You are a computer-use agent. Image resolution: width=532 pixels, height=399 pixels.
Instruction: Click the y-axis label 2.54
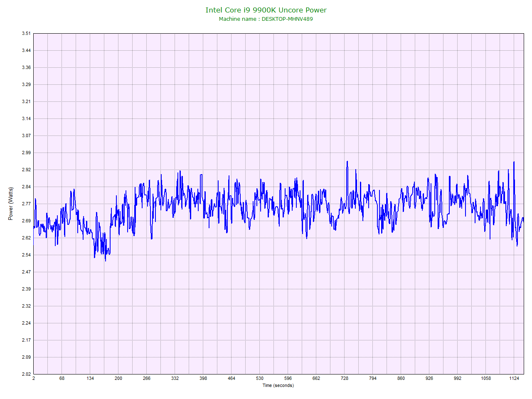[x=26, y=255]
